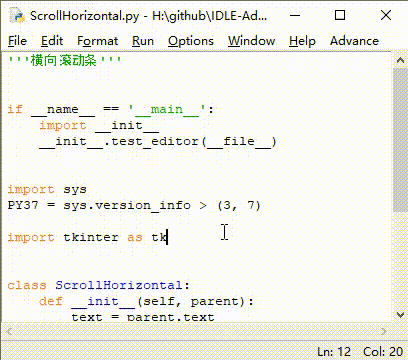Minimize the IDLE editor window
The height and width of the screenshot is (360, 408).
(x=295, y=15)
